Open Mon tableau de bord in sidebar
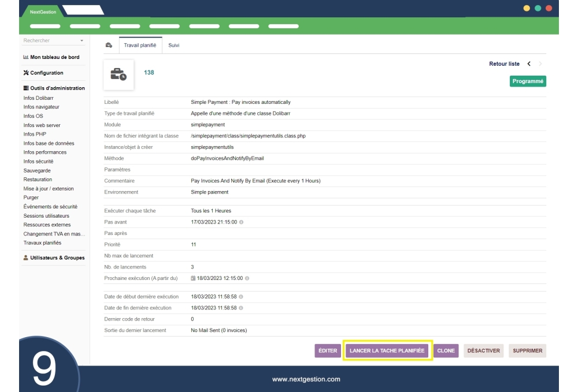The width and height of the screenshot is (578, 392). tap(51, 57)
